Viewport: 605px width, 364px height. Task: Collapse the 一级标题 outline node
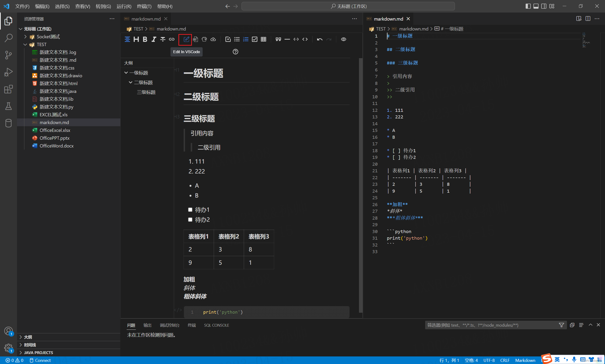point(126,73)
